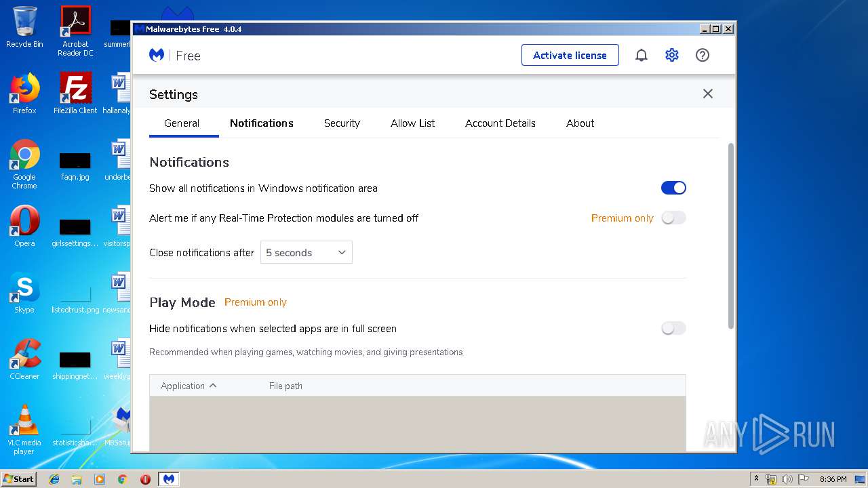Click settings vertical scrollbar

[731, 236]
